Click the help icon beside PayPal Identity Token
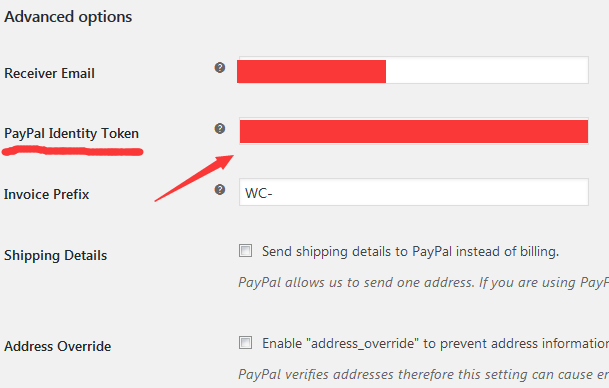The width and height of the screenshot is (609, 388). 220,129
